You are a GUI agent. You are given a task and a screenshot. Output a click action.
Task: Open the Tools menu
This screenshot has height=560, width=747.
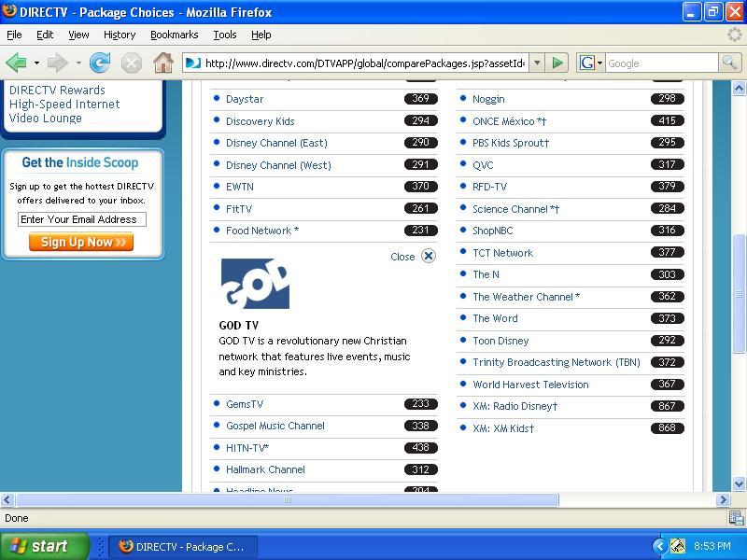click(224, 35)
